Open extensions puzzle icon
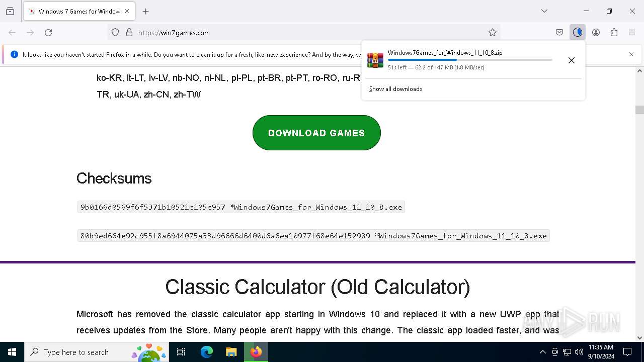Screen dimensions: 644x362 tap(614, 32)
